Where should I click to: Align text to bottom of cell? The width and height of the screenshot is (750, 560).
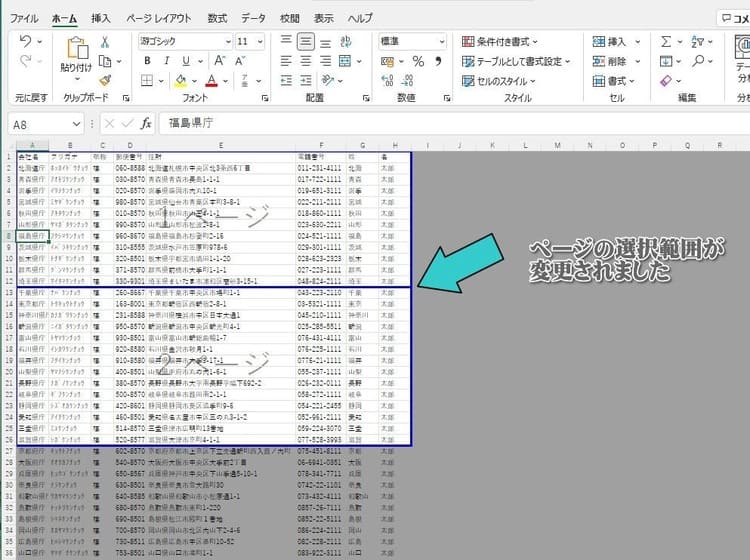[x=325, y=42]
